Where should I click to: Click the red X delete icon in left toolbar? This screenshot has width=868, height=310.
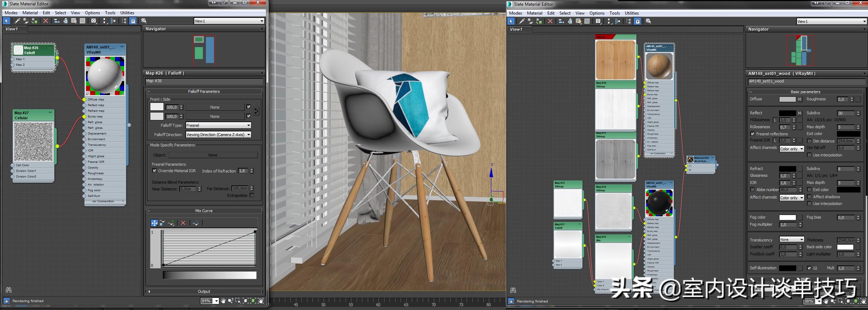point(46,21)
